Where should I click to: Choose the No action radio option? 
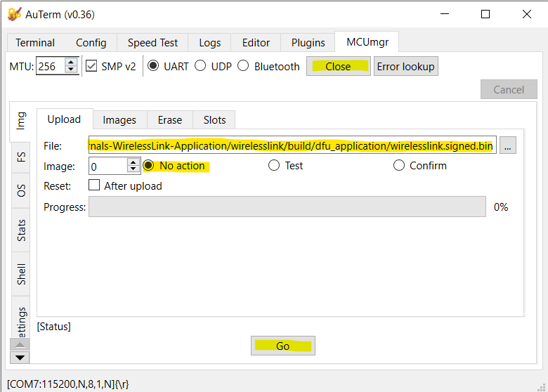point(148,166)
